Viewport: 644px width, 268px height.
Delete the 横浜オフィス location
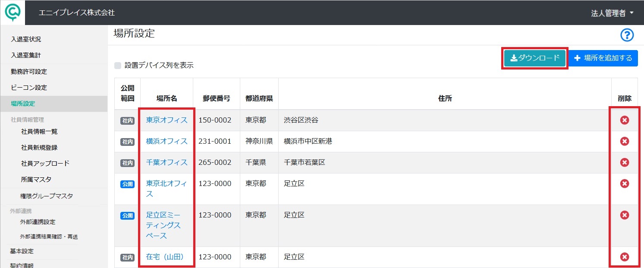tap(624, 141)
